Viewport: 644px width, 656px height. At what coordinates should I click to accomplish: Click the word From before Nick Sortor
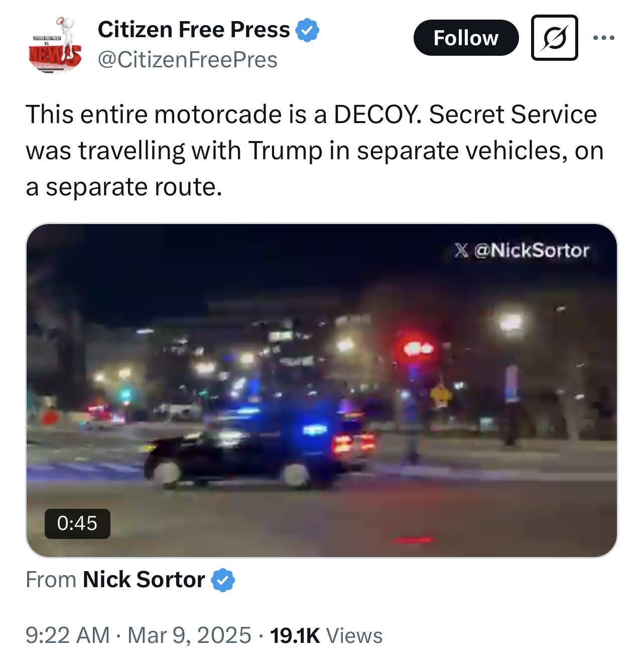tap(51, 580)
